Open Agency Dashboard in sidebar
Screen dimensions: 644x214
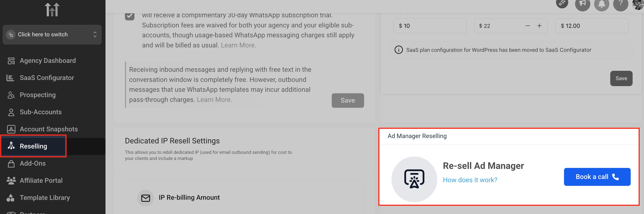click(x=47, y=61)
